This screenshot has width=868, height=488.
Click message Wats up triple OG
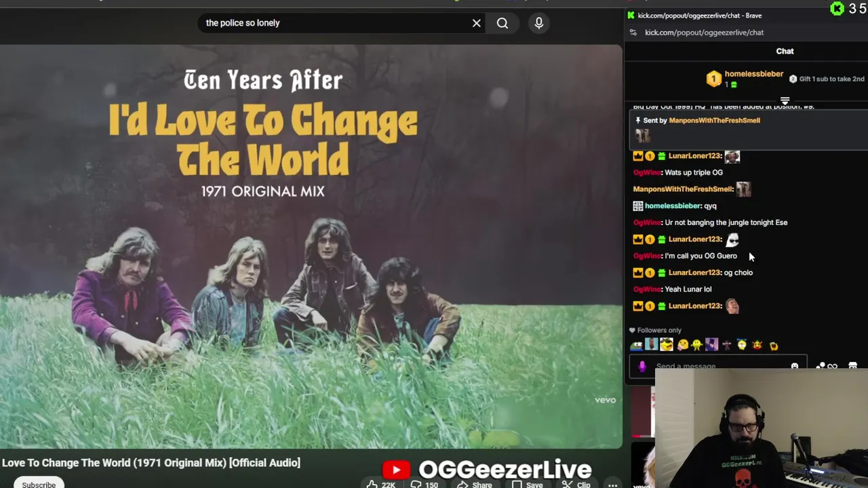[694, 173]
